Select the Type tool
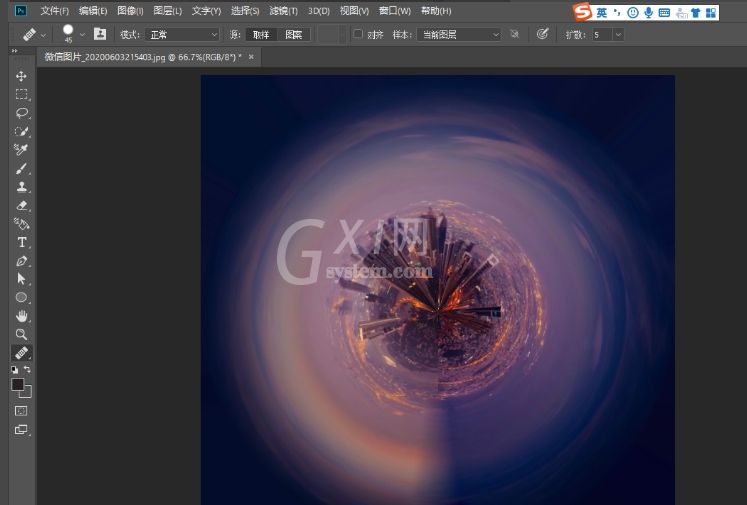 [21, 242]
